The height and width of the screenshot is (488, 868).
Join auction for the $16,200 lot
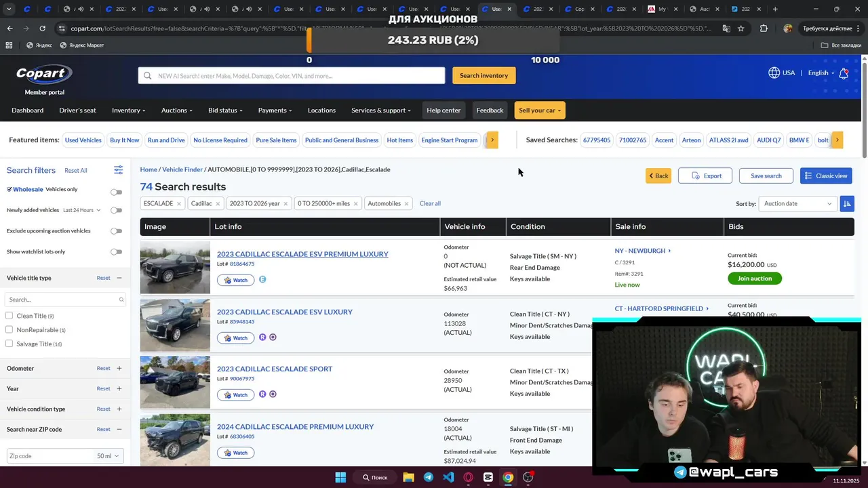pyautogui.click(x=755, y=278)
